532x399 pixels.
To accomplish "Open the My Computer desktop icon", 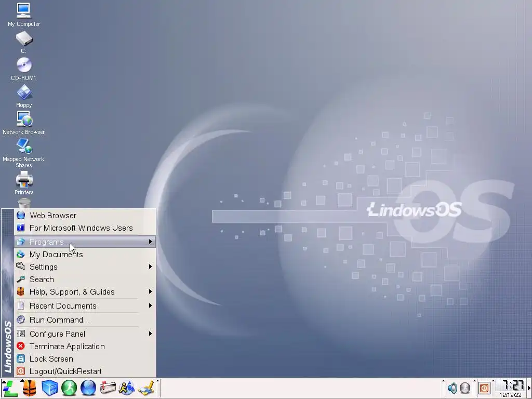I will pos(24,15).
